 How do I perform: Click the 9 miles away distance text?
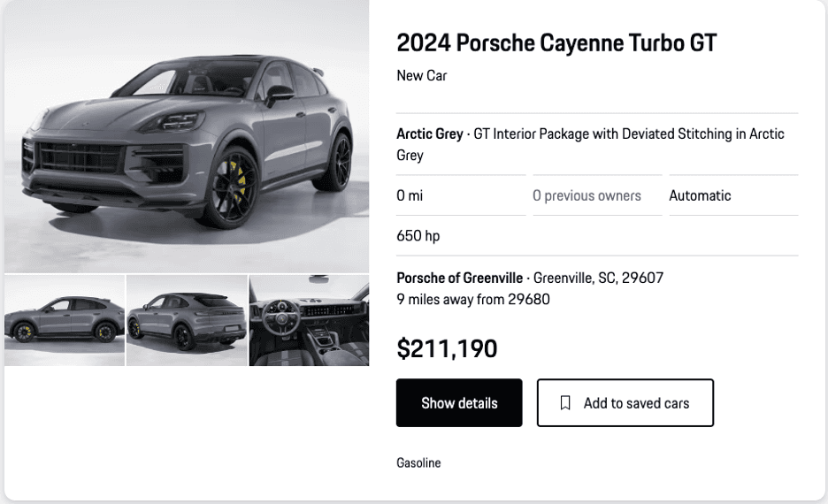tap(473, 300)
